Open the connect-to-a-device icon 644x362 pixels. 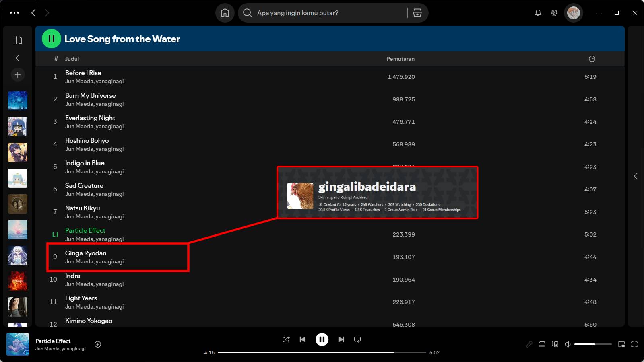[555, 344]
